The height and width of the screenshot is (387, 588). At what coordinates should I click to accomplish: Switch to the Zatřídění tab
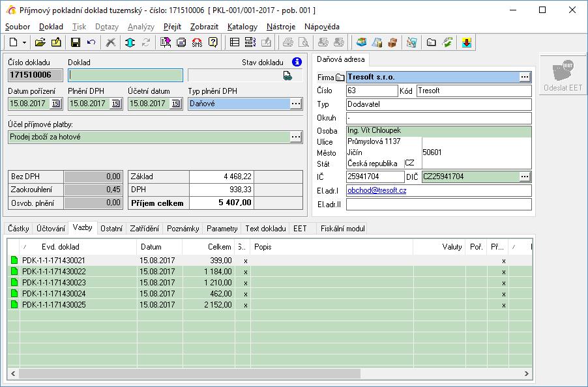click(144, 229)
